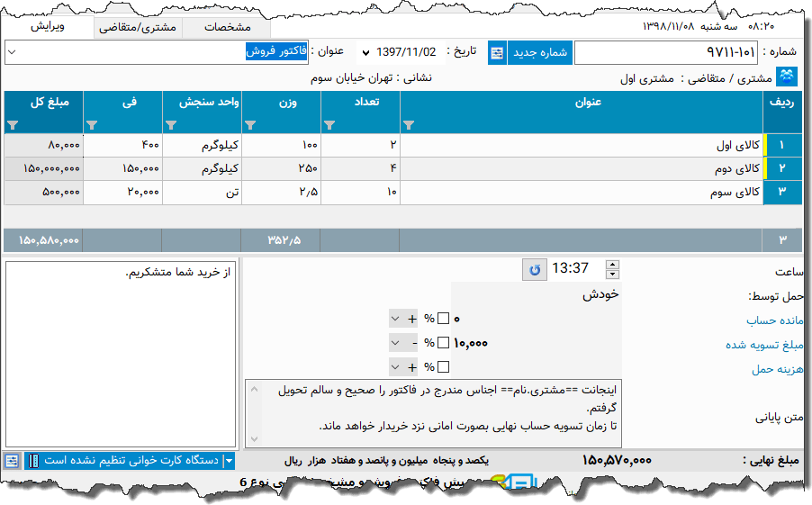Open the مبلغ تسویه شده link

tap(764, 345)
